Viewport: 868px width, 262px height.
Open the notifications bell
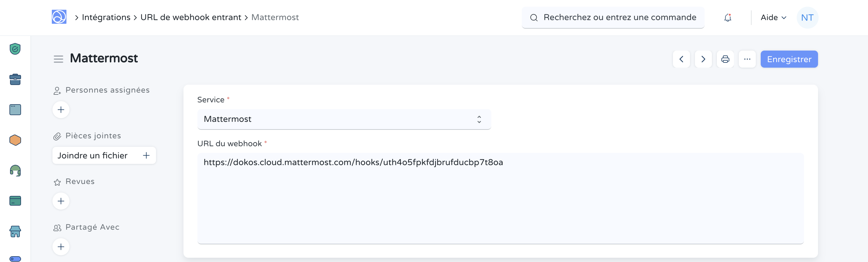(727, 17)
